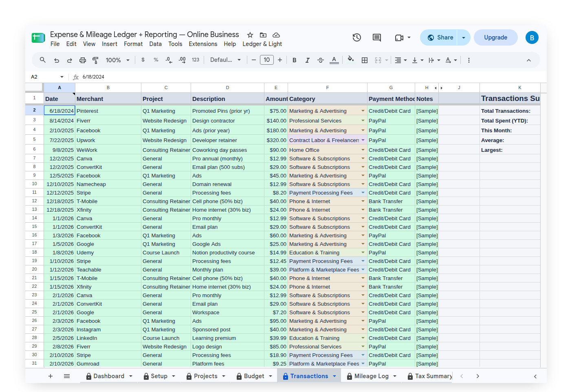572x392 pixels.
Task: Click the undo arrow icon
Action: coord(57,60)
